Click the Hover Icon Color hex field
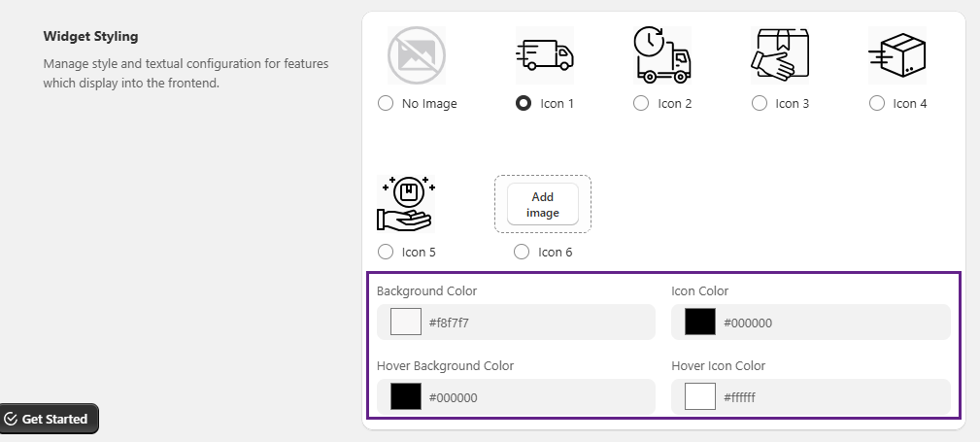The width and height of the screenshot is (980, 442). coord(826,396)
